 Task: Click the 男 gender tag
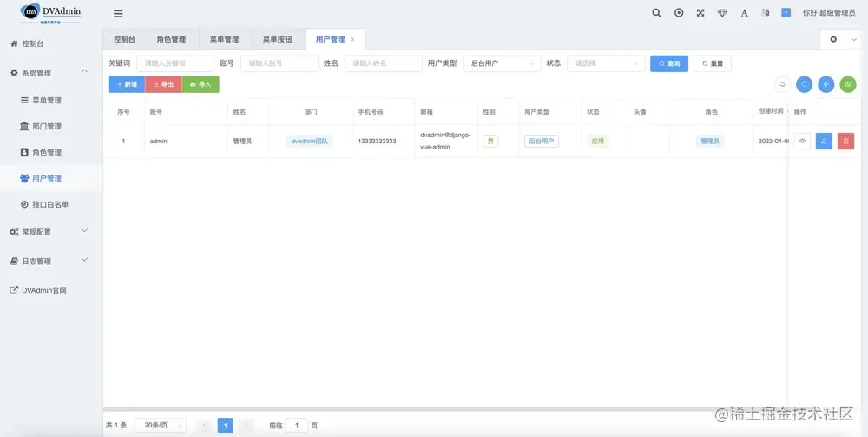(490, 142)
